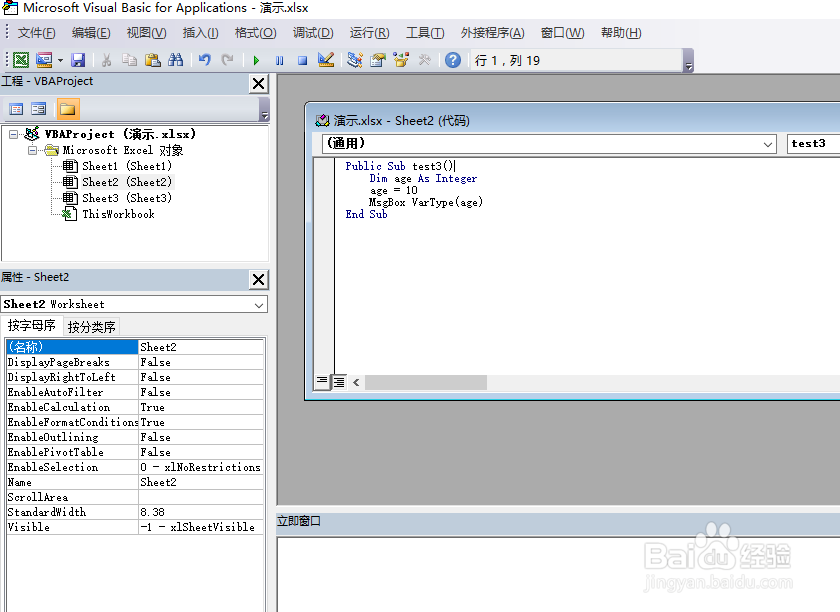Open the Insert object dropdown arrow

(60, 60)
